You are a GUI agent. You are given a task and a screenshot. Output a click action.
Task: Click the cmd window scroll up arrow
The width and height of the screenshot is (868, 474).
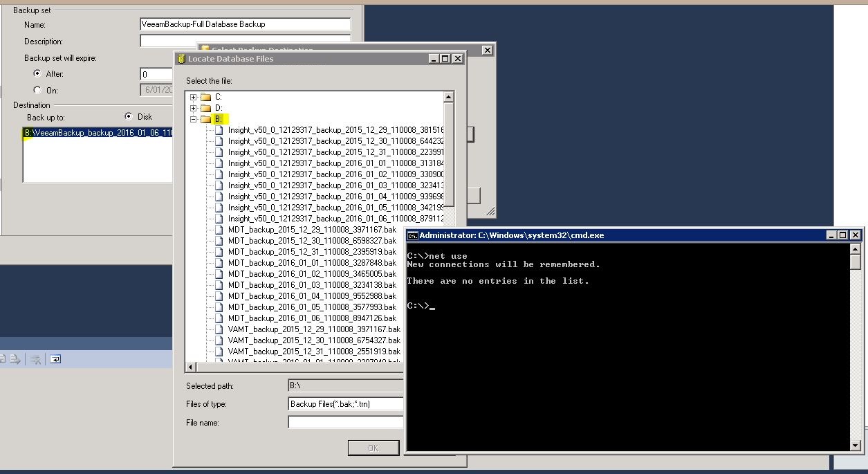(856, 250)
